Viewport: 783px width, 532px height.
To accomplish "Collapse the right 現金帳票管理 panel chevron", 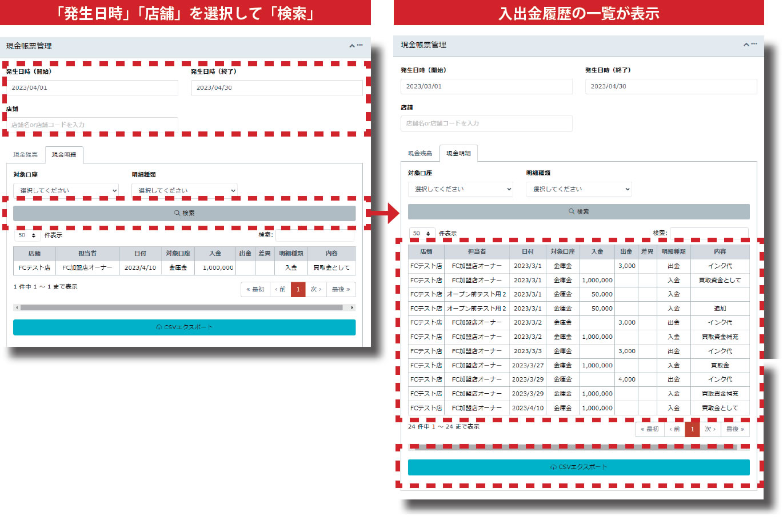I will (x=746, y=45).
